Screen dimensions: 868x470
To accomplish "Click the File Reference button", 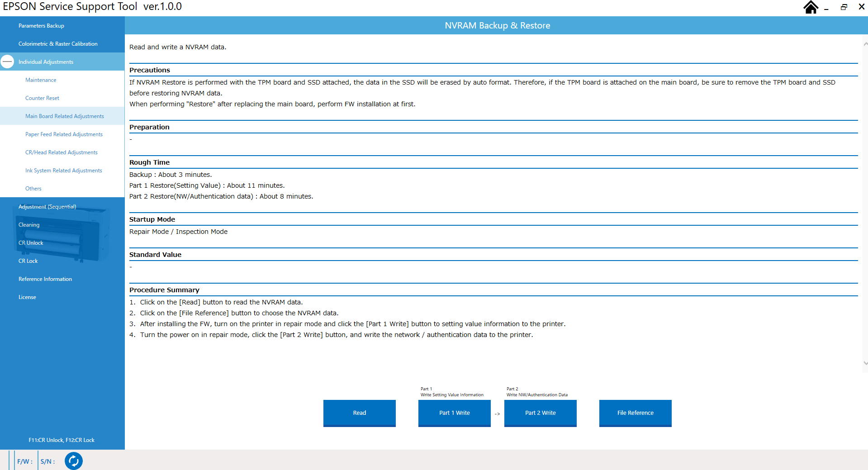I will pyautogui.click(x=636, y=413).
